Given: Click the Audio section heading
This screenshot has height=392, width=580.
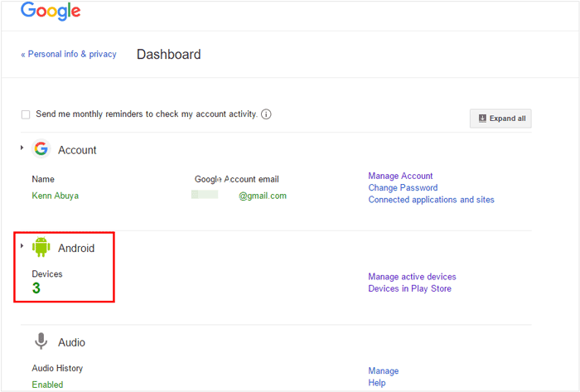Looking at the screenshot, I should click(71, 342).
